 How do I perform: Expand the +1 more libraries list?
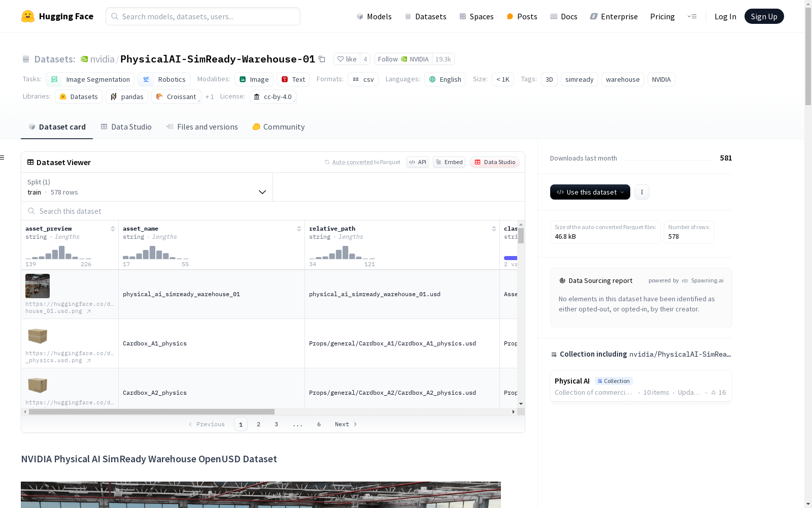click(x=210, y=97)
